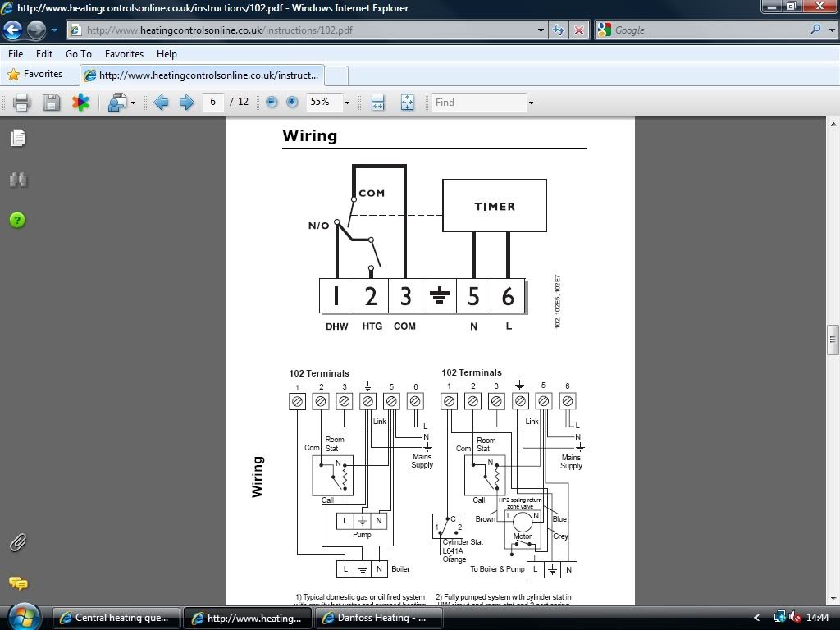Open the binoculars search panel
The height and width of the screenshot is (630, 840).
(17, 180)
